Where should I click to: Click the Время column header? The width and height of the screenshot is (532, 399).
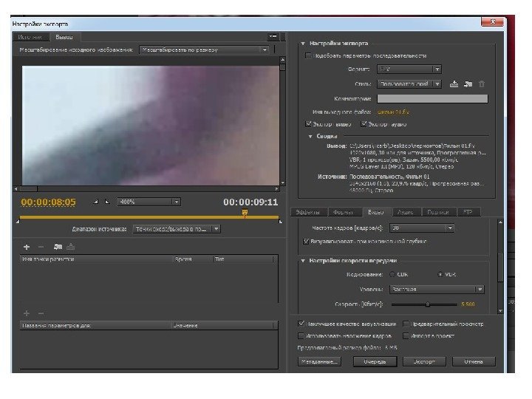click(x=193, y=259)
